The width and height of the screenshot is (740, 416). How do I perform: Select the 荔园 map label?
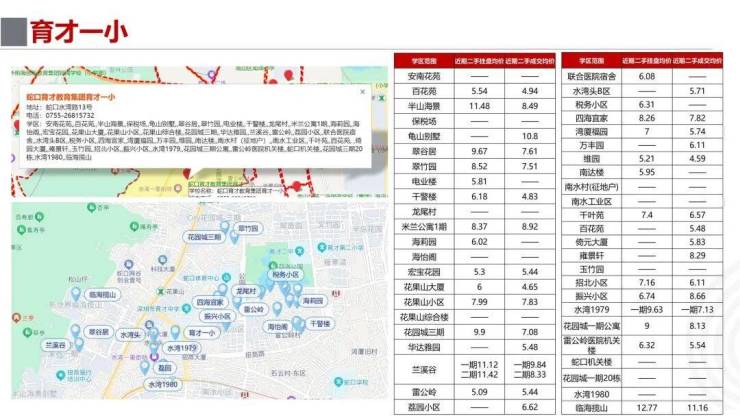[165, 368]
